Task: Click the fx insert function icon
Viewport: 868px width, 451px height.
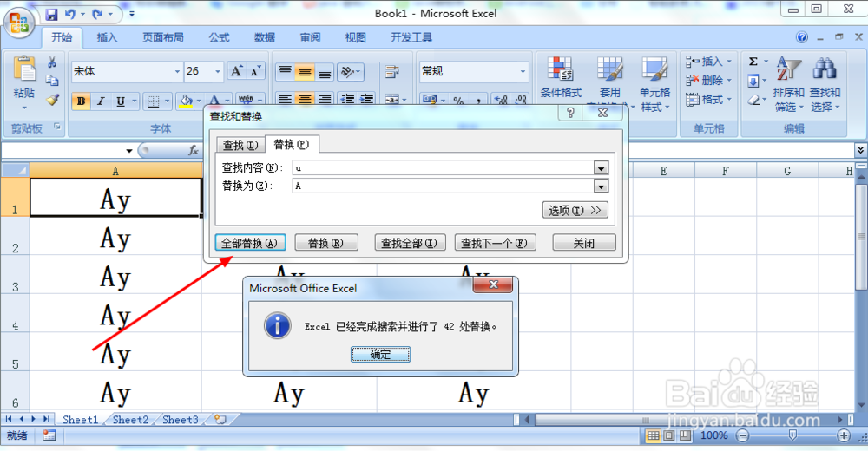Action: point(194,150)
